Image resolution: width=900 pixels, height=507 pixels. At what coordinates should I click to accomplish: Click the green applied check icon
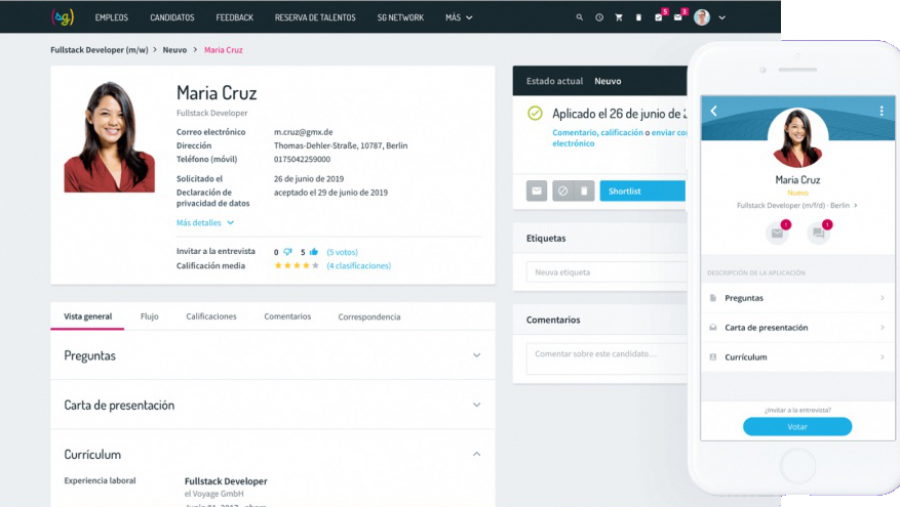point(535,113)
